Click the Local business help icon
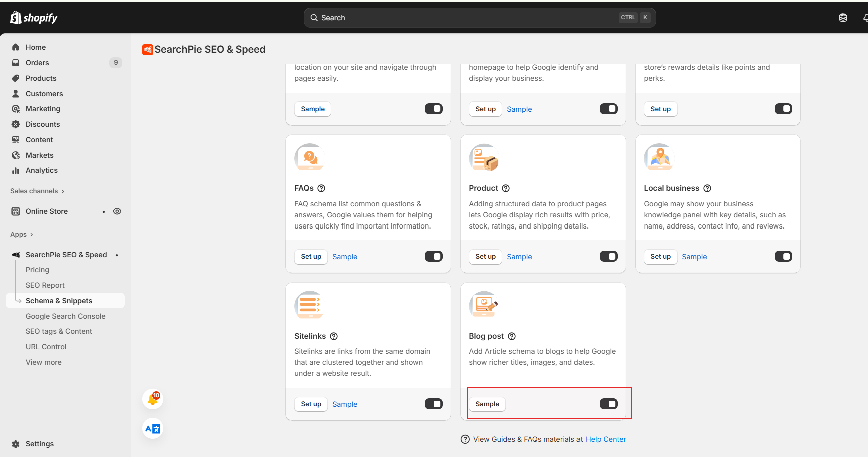Viewport: 868px width, 457px height. click(707, 188)
